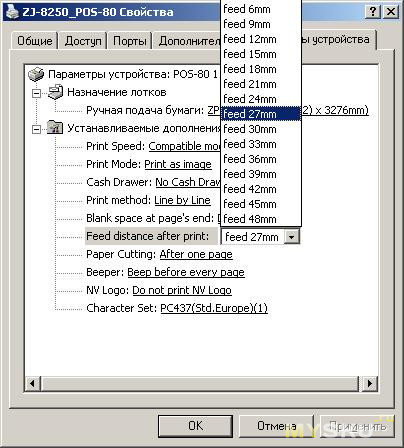Switch to the Общие tab
404x448 pixels.
pos(35,41)
